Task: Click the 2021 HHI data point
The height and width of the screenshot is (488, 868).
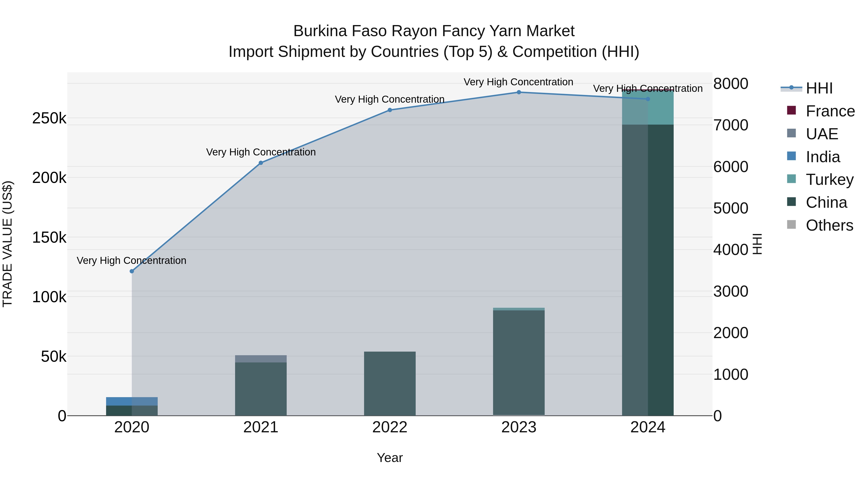Action: click(261, 163)
